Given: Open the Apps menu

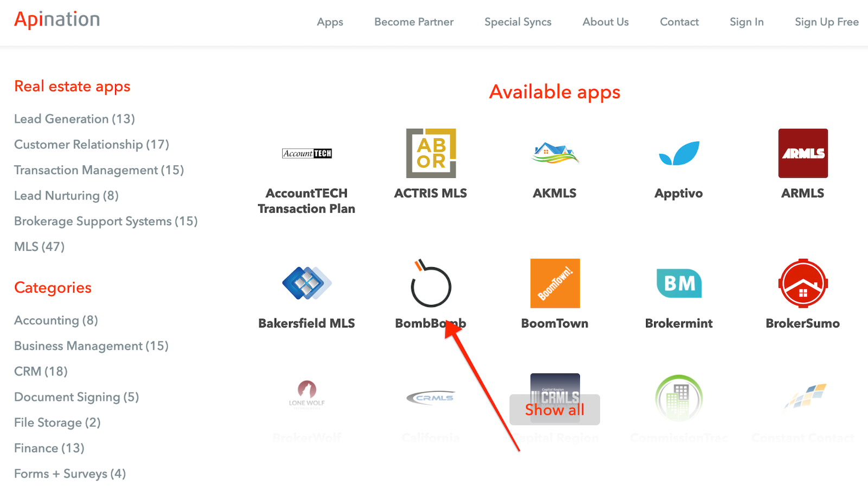Looking at the screenshot, I should click(330, 22).
